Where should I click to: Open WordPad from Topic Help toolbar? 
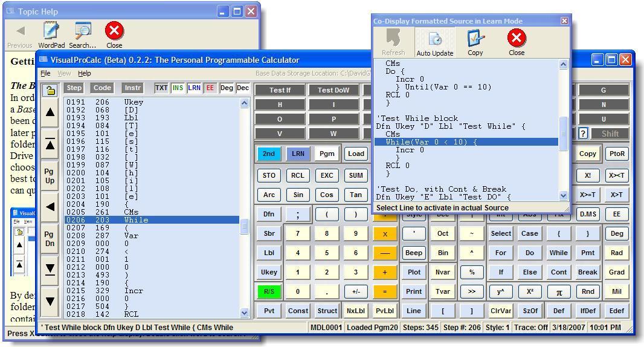tap(51, 34)
